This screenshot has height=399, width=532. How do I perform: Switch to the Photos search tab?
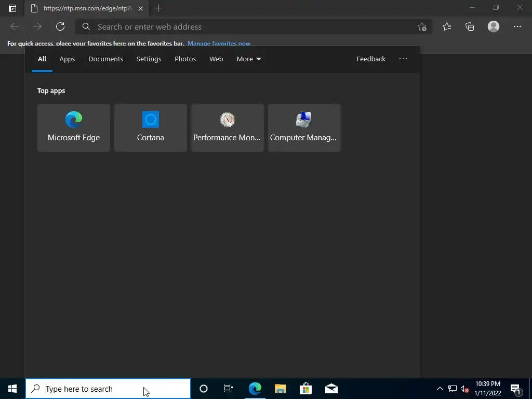pyautogui.click(x=185, y=59)
